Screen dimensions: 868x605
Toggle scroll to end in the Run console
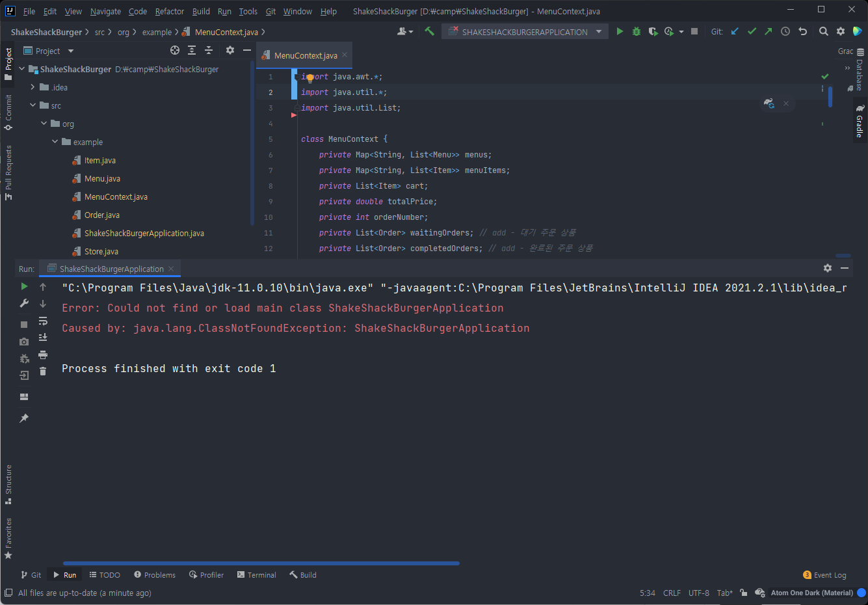pos(43,337)
